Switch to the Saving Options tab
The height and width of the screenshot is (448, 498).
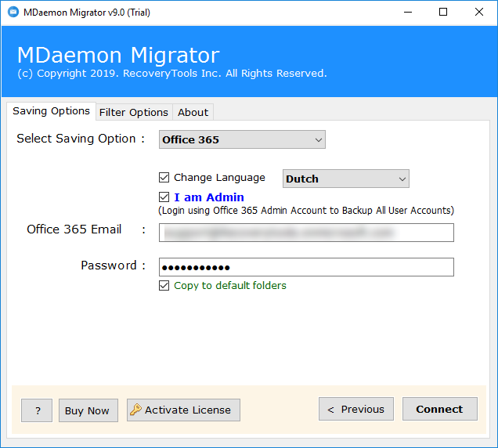click(51, 111)
